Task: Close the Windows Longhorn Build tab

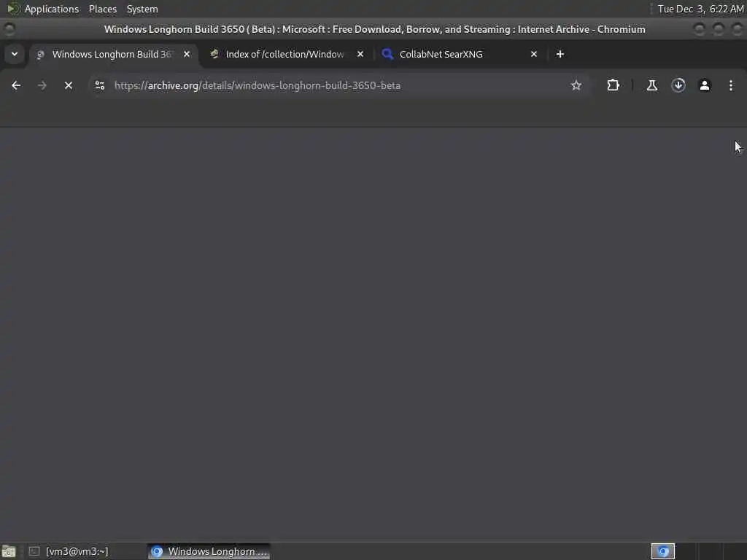Action: pyautogui.click(x=187, y=54)
